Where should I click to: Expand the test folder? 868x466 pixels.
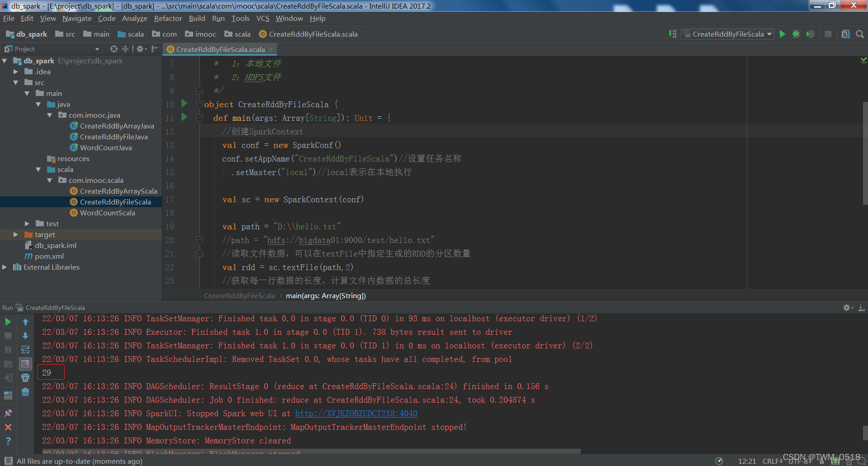coord(27,223)
